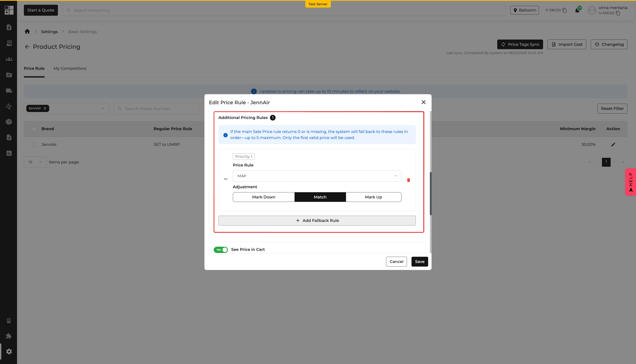This screenshot has width=636, height=364.
Task: Select all brands with header checkbox
Action: [34, 129]
